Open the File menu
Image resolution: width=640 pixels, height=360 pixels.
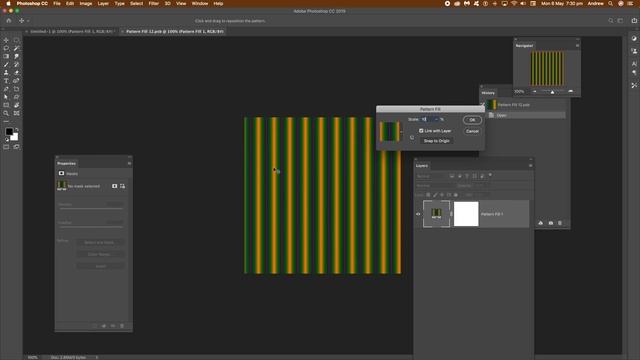tap(57, 3)
